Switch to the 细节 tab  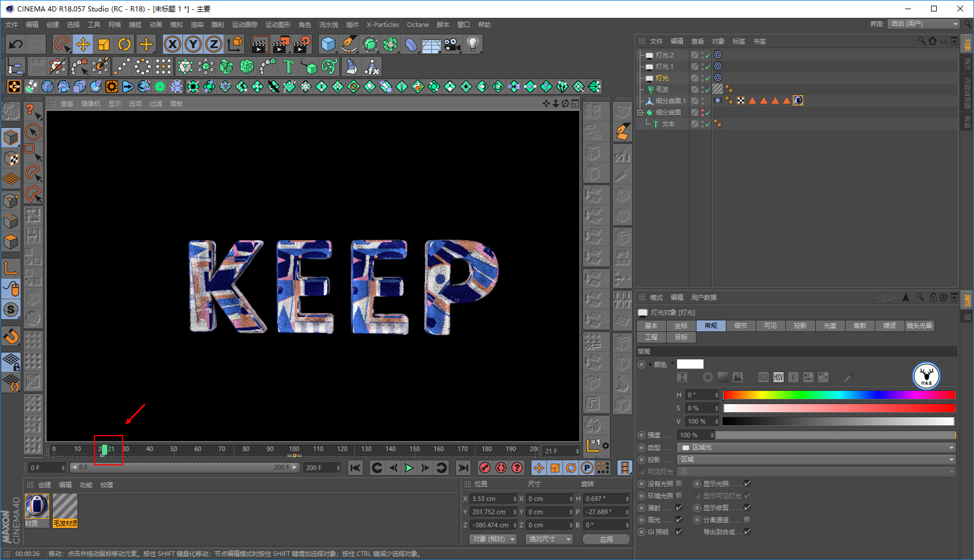[740, 326]
